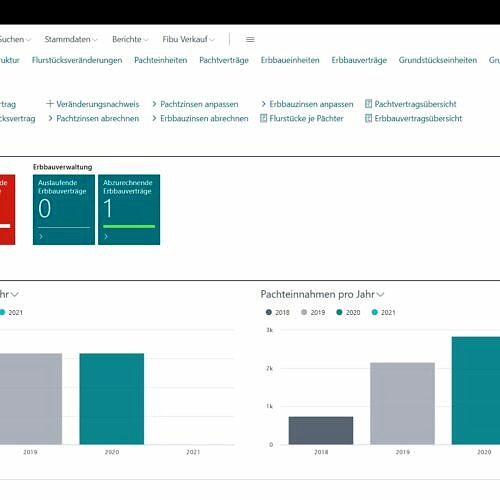Click arrow on Auslaufende Erbbauverträge tile

pyautogui.click(x=41, y=236)
